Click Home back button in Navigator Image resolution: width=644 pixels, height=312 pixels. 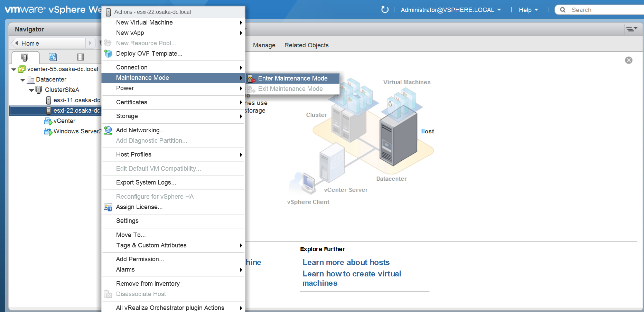[17, 43]
